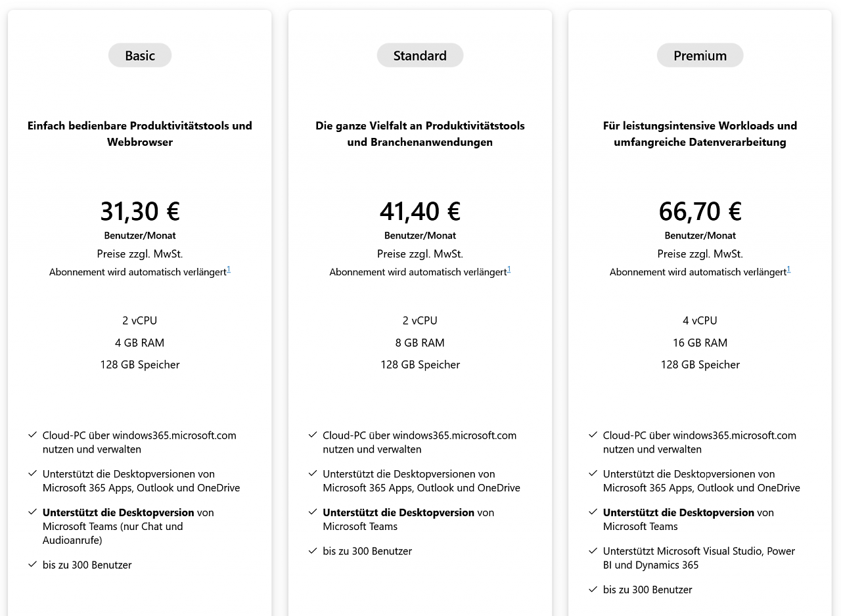Select the Standard plan badge
Screen dimensions: 841x616
click(x=420, y=55)
